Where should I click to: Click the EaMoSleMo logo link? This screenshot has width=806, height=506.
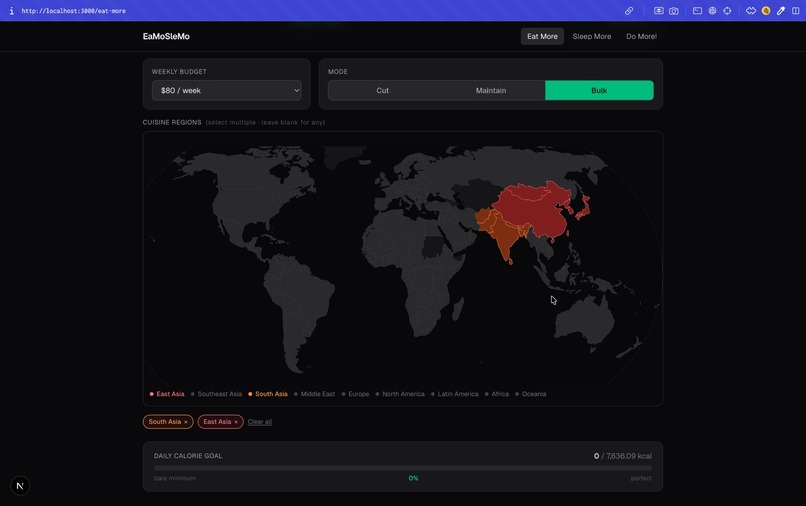pos(166,37)
